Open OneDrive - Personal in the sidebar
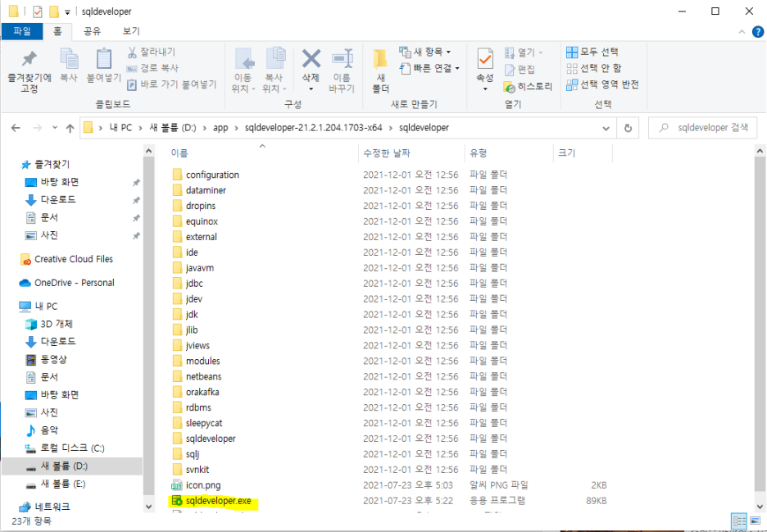This screenshot has height=532, width=767. pyautogui.click(x=66, y=283)
